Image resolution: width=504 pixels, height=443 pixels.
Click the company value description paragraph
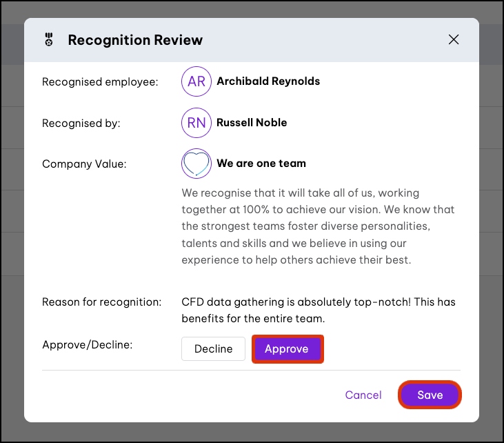318,226
